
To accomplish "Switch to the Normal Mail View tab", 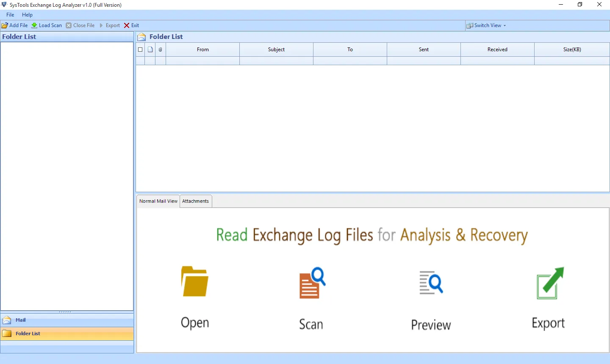I will click(158, 201).
